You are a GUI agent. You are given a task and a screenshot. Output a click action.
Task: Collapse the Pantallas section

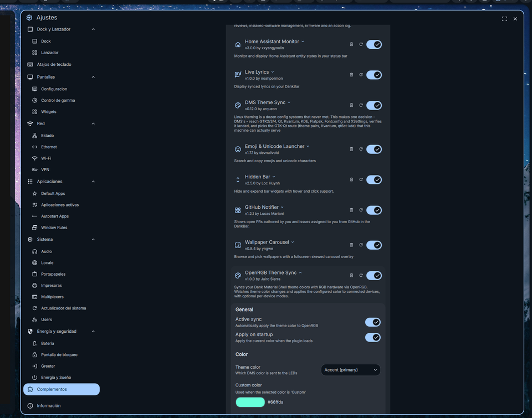point(93,77)
